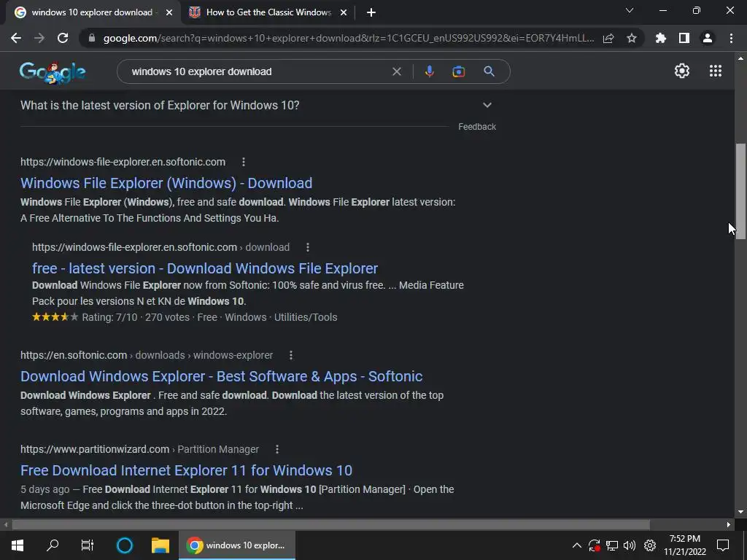Open options for softonic download sub-result
This screenshot has width=747, height=560.
[x=308, y=247]
